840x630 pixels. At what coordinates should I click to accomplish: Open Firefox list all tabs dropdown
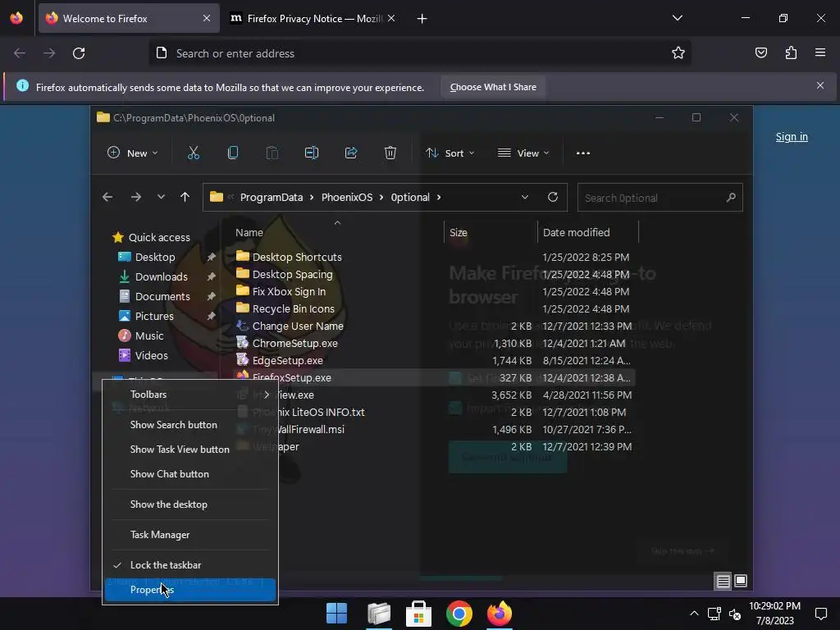(x=677, y=18)
